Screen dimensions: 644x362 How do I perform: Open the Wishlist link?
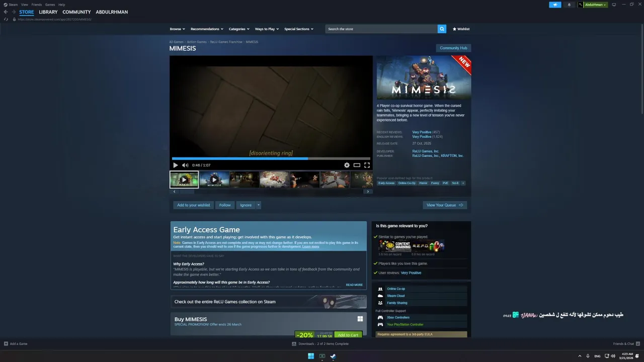(x=461, y=29)
